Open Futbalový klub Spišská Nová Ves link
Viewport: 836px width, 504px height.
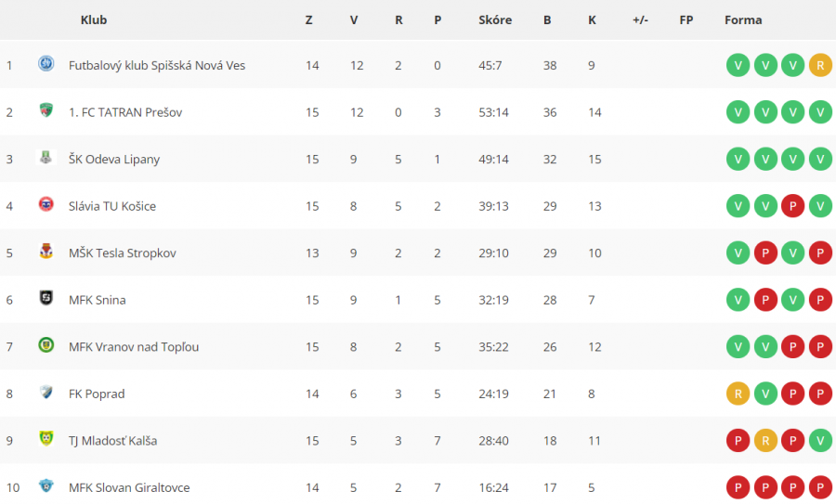pos(157,66)
